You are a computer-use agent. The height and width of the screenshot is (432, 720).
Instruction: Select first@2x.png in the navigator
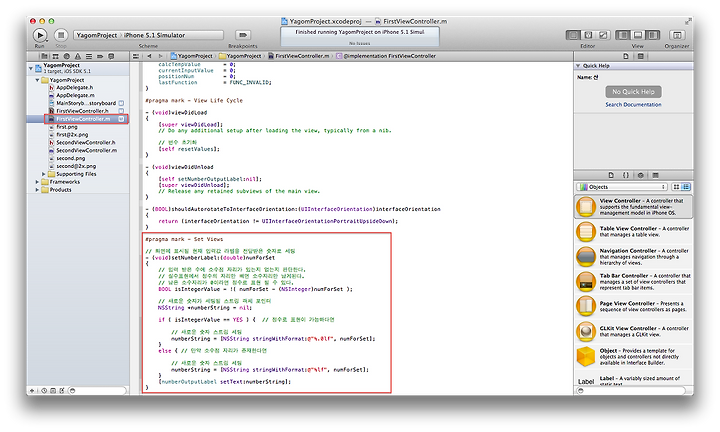(72, 135)
